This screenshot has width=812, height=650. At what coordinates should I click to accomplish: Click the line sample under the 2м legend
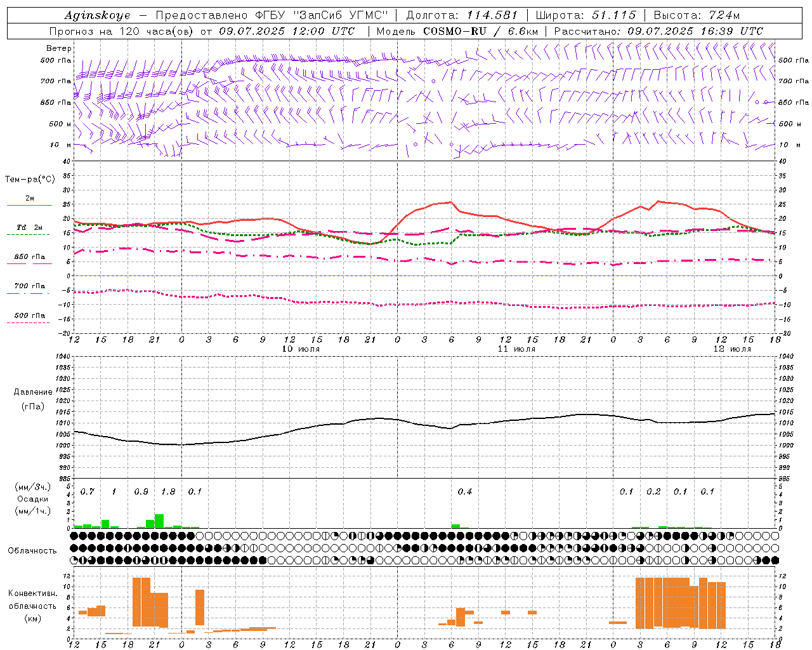(29, 205)
